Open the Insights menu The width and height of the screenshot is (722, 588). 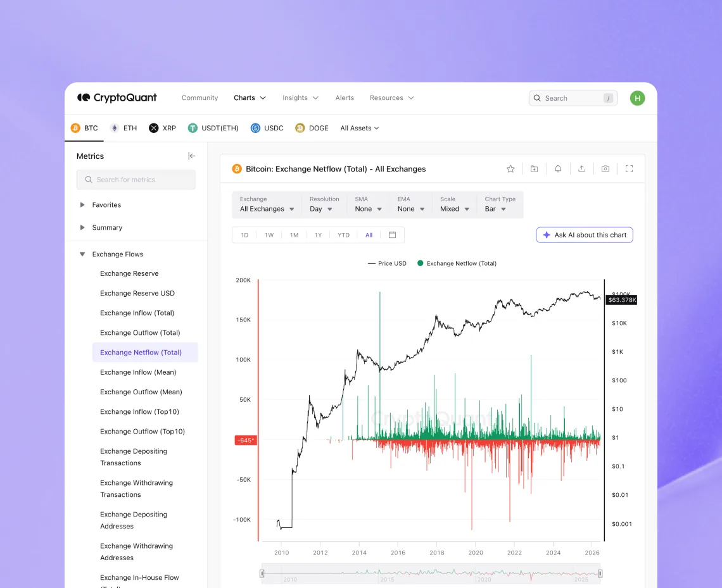click(x=300, y=97)
